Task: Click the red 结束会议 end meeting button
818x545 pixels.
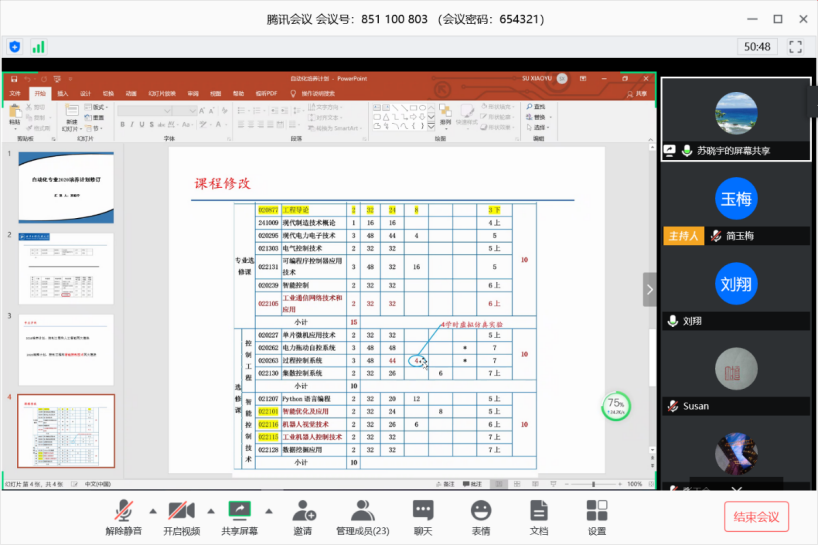Action: [x=756, y=517]
